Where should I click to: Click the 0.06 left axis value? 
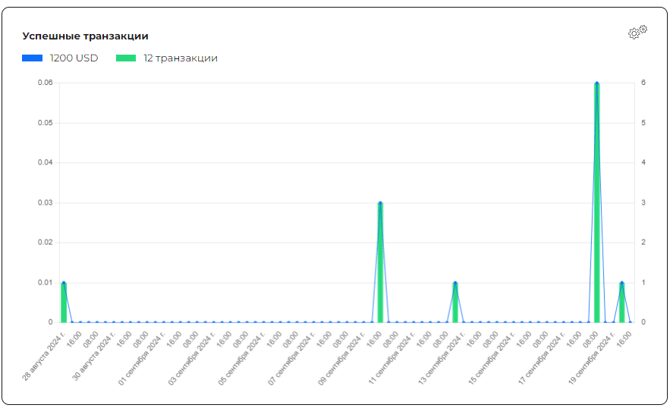[46, 83]
